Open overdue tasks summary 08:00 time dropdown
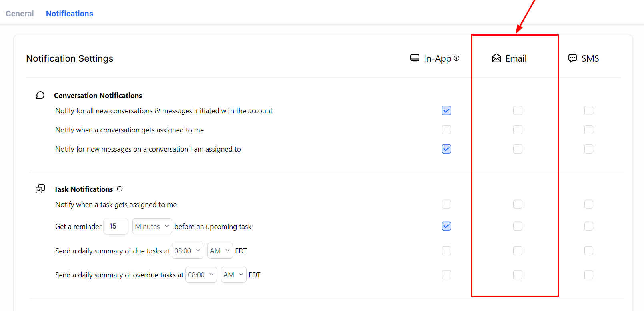644x311 pixels. click(201, 275)
